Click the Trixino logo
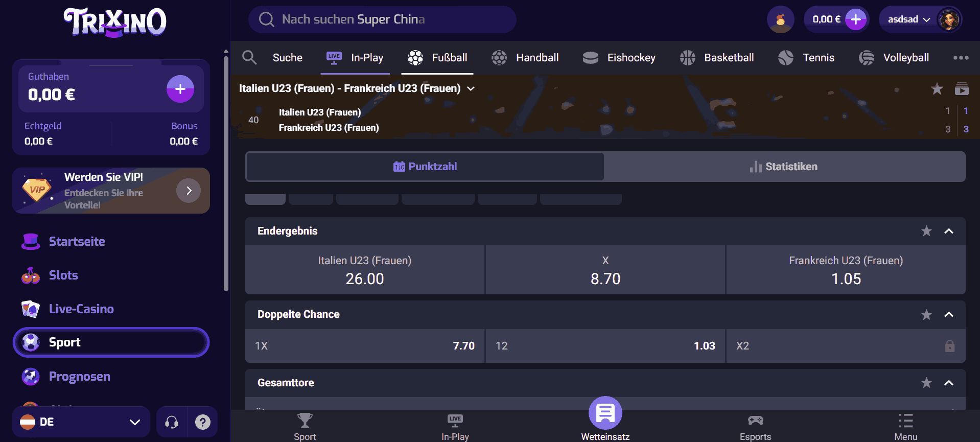The image size is (980, 442). tap(115, 22)
